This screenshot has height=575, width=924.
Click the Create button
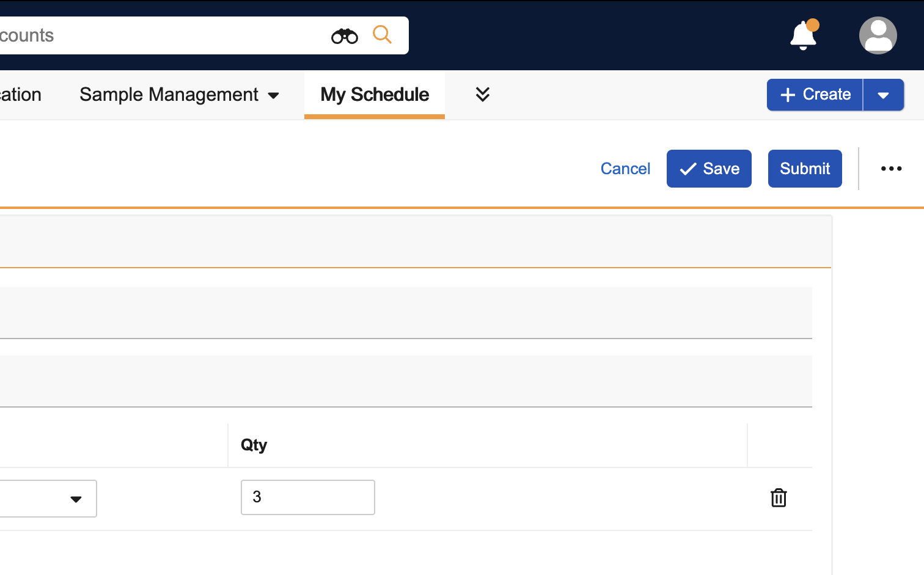(815, 95)
